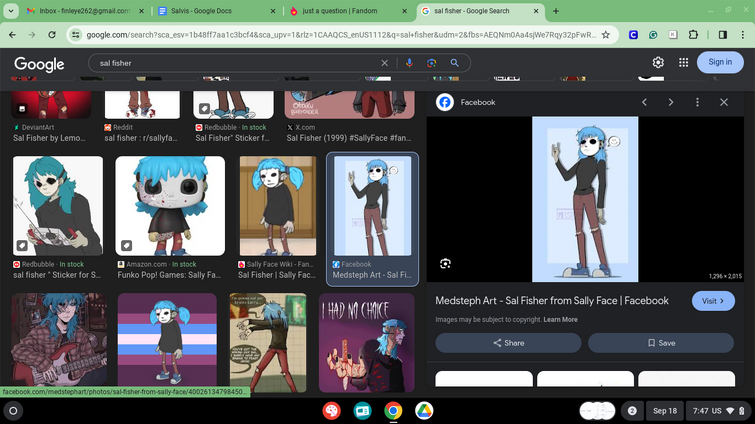
Task: Open the K extension icon
Action: click(x=673, y=35)
